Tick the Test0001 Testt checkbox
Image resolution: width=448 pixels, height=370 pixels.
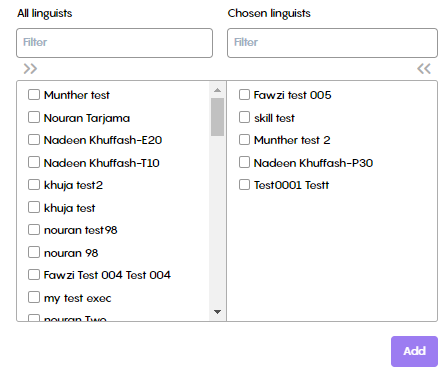pos(244,185)
